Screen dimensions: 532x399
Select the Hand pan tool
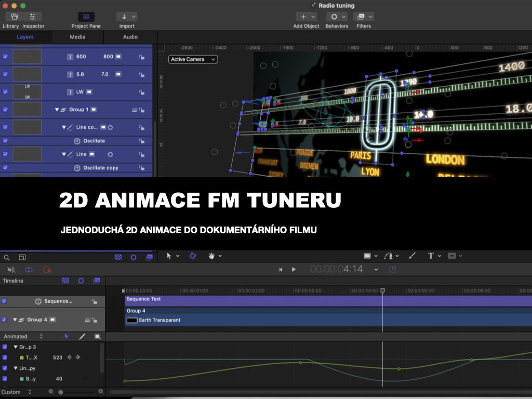point(211,256)
